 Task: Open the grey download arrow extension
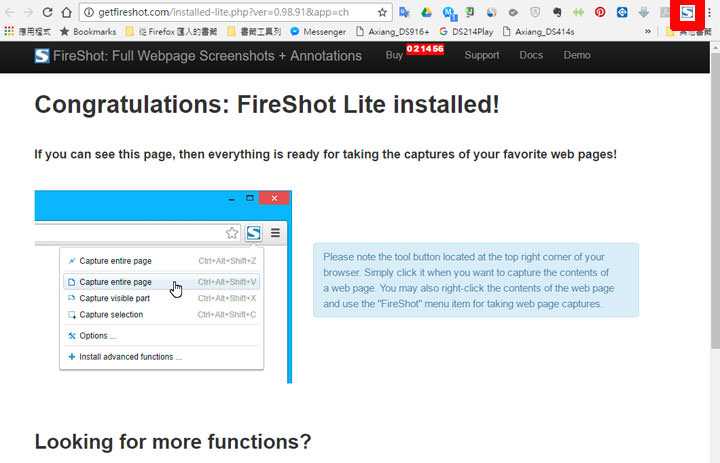(x=644, y=12)
